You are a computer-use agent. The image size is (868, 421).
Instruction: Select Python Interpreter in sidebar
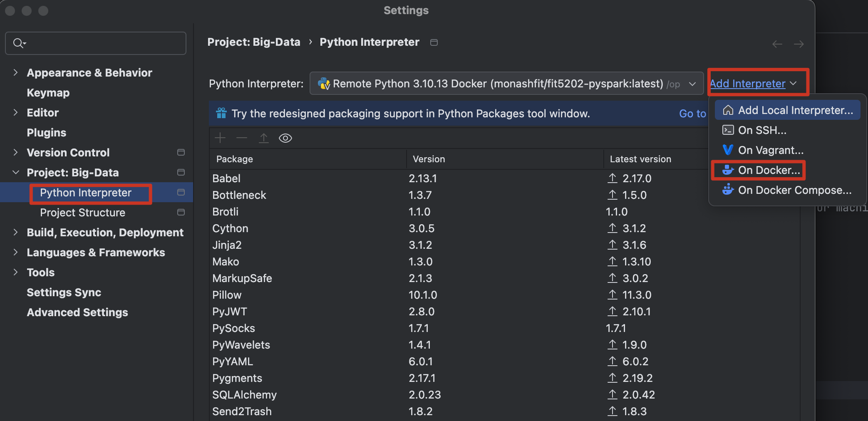[86, 192]
